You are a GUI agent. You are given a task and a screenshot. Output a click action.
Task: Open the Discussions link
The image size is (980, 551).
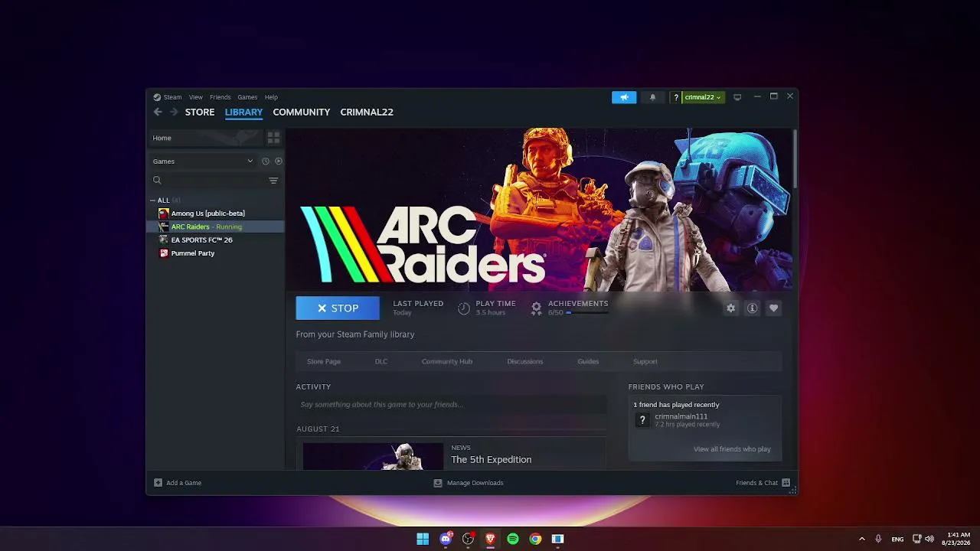coord(525,361)
